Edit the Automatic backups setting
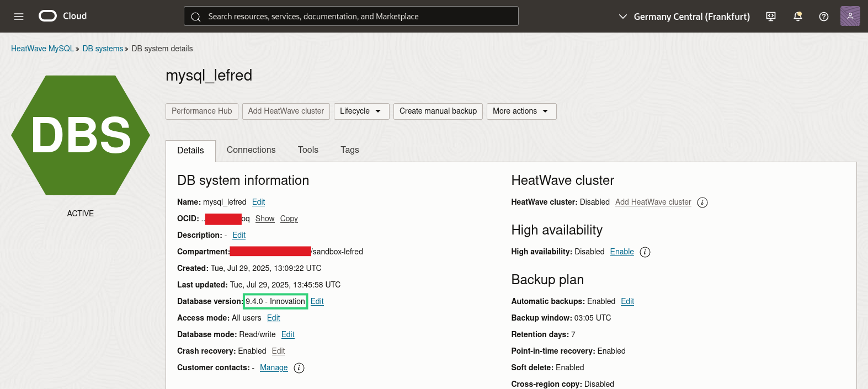Screen dimensions: 868x389 (x=627, y=301)
